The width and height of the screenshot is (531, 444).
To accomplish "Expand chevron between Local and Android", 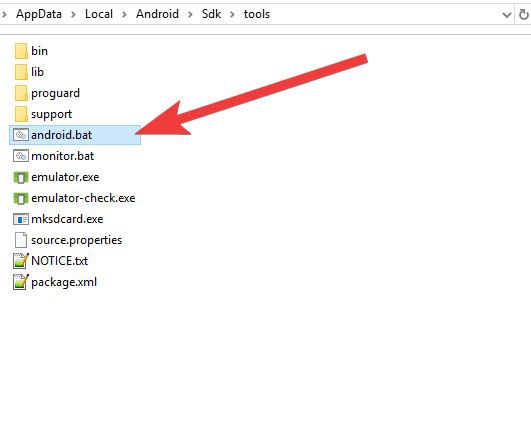I will pyautogui.click(x=124, y=14).
